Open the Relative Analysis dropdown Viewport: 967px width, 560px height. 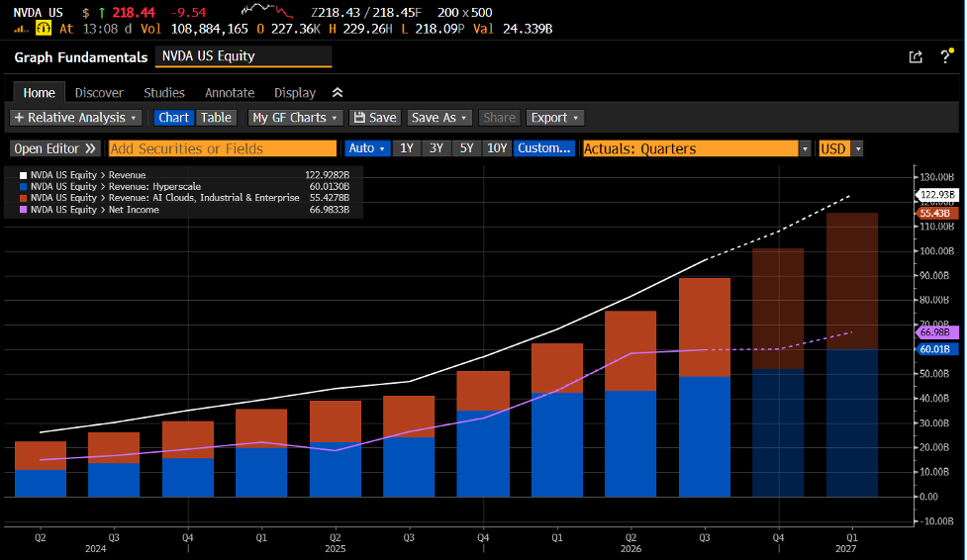[76, 118]
